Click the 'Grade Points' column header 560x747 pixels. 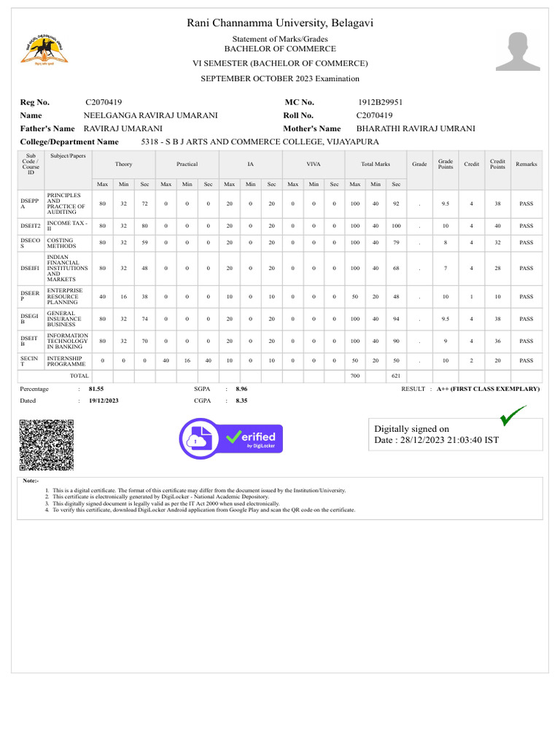coord(446,164)
